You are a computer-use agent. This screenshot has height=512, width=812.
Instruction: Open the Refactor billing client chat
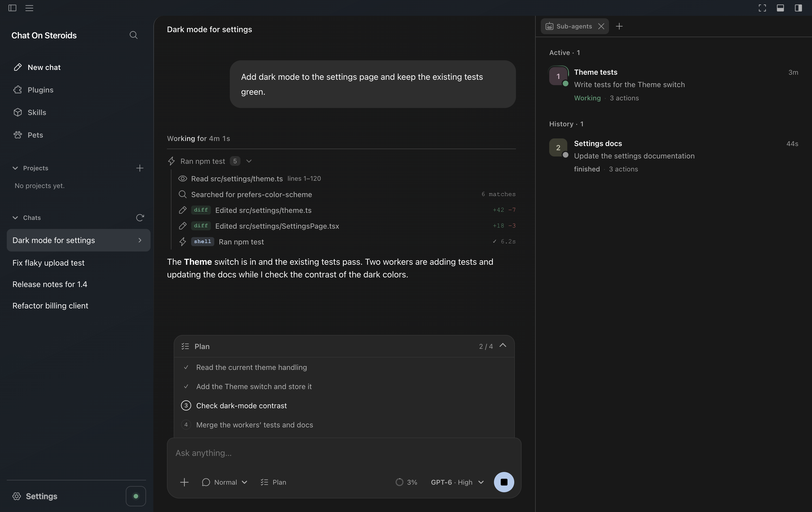coord(79,306)
